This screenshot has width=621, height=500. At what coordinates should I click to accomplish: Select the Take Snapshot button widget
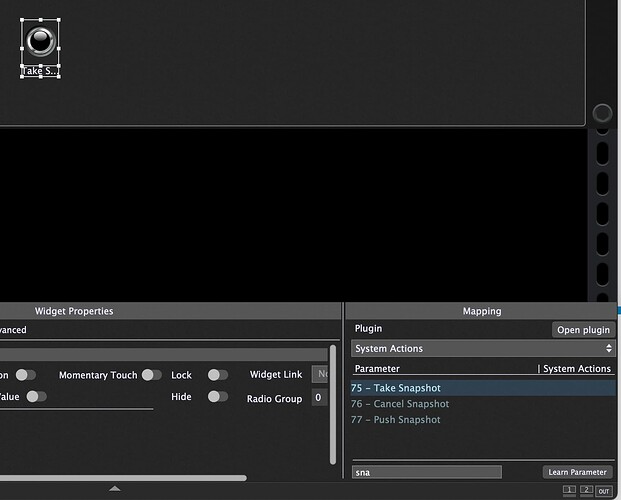[x=40, y=41]
